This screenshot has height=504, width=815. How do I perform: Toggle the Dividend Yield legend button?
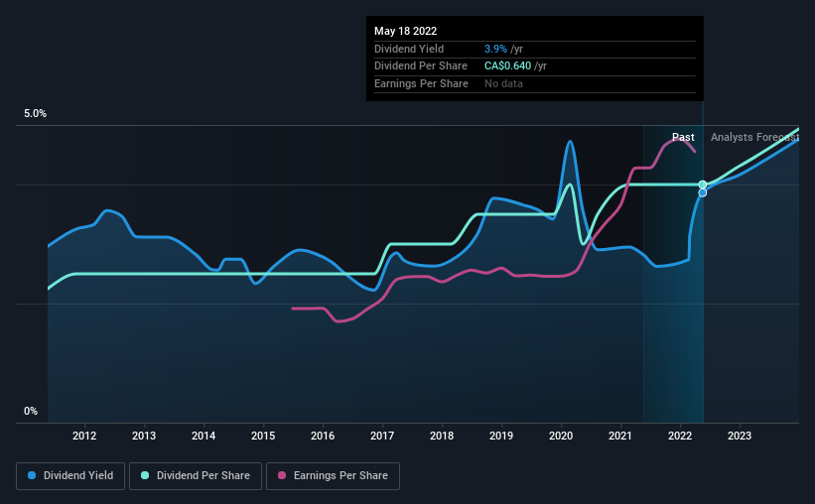point(70,476)
